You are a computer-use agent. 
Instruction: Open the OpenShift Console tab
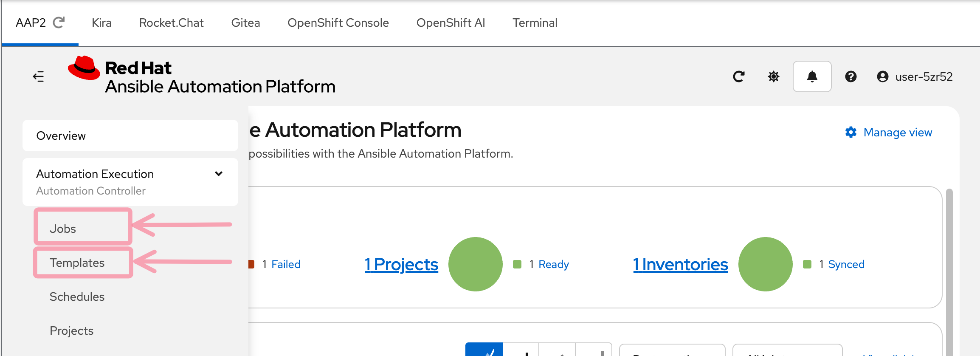(338, 23)
